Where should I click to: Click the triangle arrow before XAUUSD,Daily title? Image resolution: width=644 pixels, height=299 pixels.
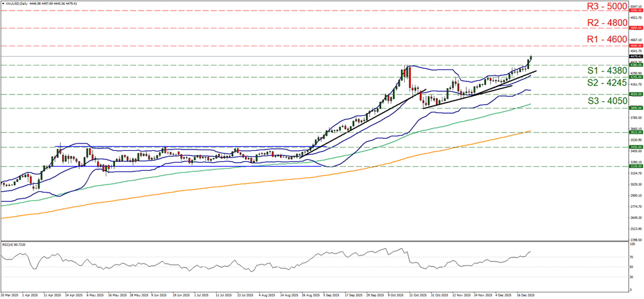3,3
